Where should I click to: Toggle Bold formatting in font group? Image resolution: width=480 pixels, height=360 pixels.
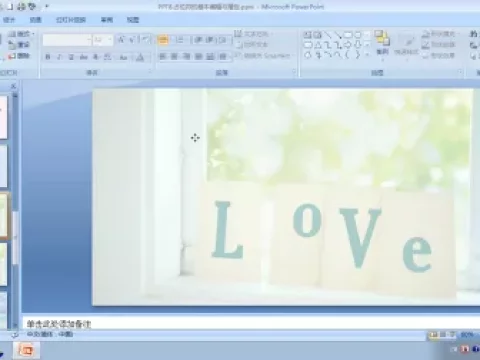[48, 57]
